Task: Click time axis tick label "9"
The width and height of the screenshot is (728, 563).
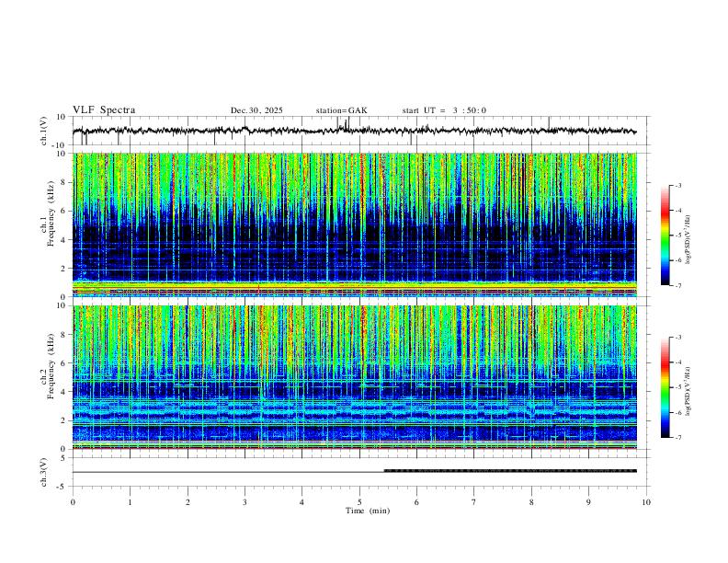Action: click(x=588, y=502)
